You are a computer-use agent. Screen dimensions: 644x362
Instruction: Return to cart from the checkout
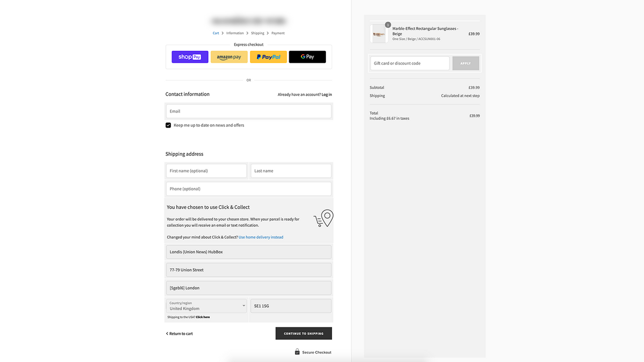180,333
